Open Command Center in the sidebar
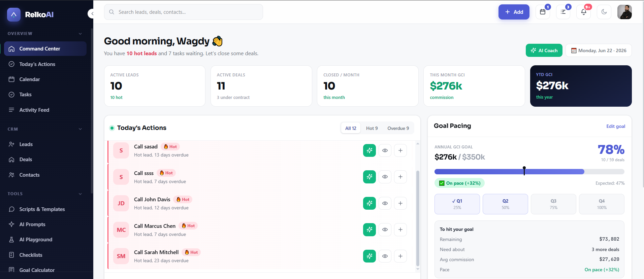 point(45,49)
